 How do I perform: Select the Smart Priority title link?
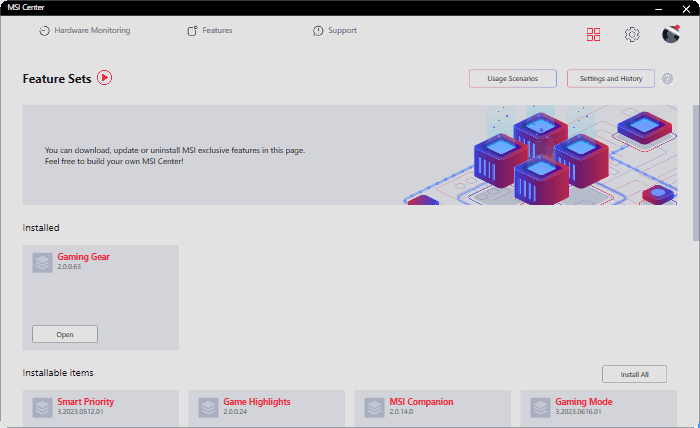85,402
